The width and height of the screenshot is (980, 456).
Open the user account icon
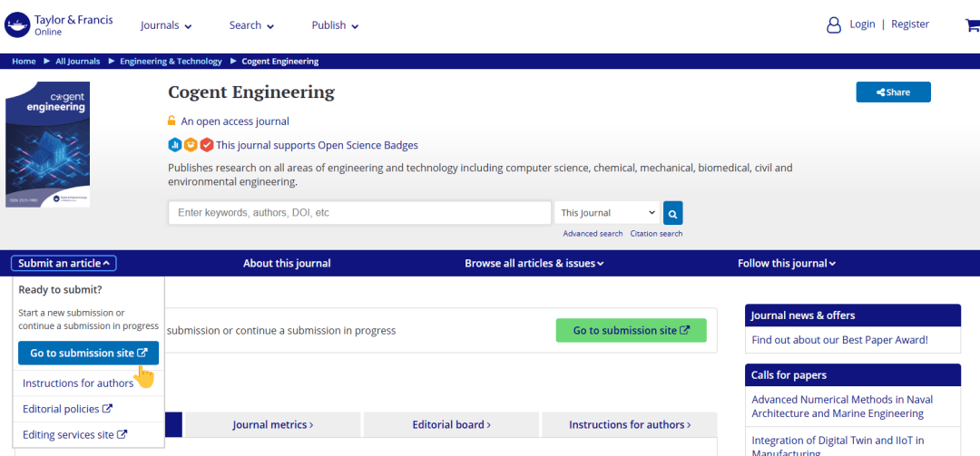coord(834,25)
